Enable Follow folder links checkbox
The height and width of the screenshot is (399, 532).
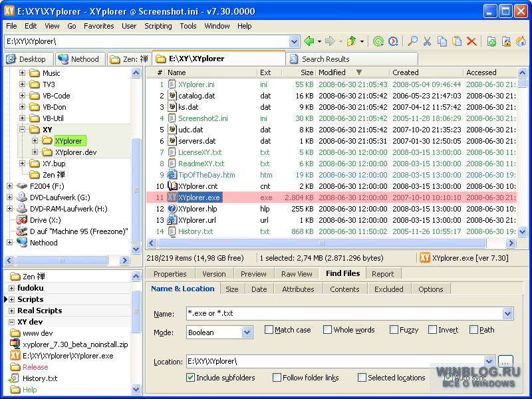[277, 377]
